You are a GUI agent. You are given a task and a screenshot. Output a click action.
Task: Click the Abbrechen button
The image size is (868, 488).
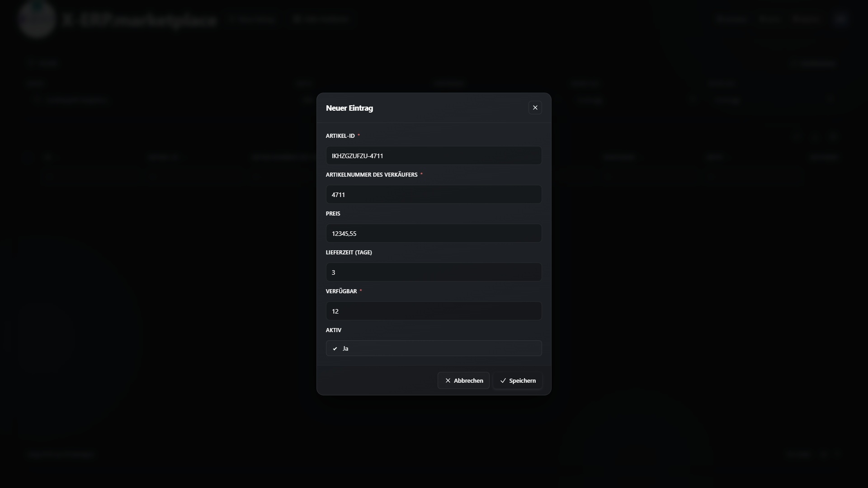tap(463, 380)
